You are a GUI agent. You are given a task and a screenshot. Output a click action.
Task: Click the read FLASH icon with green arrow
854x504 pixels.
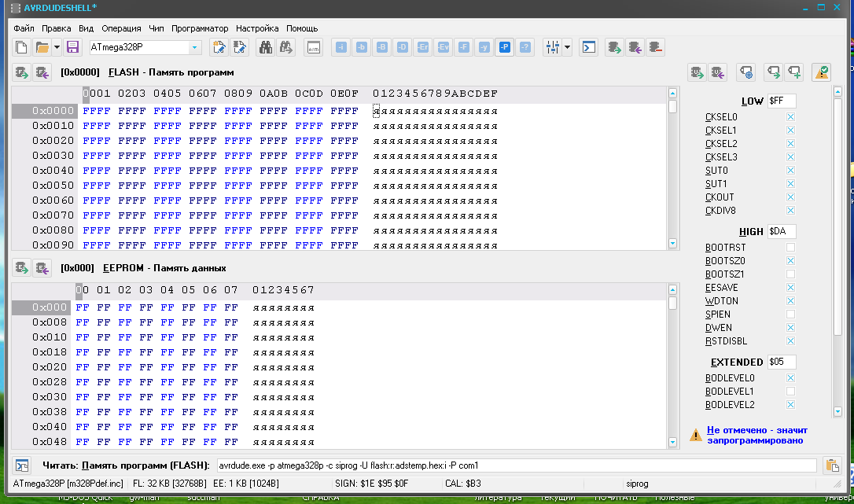pyautogui.click(x=22, y=72)
